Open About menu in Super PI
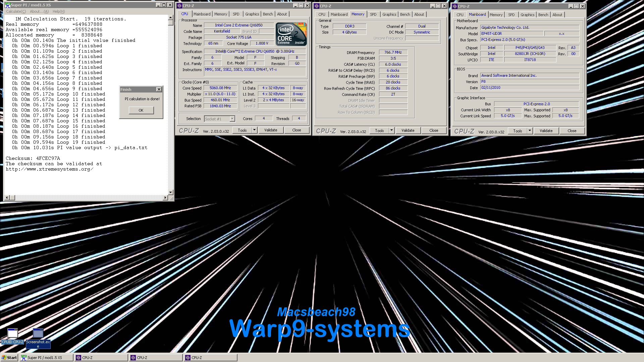This screenshot has height=362, width=644. [x=39, y=11]
